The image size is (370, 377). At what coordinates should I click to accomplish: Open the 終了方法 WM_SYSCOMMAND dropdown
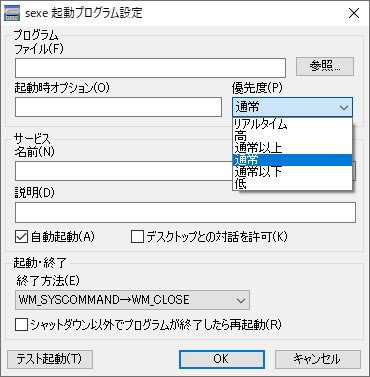tap(132, 300)
